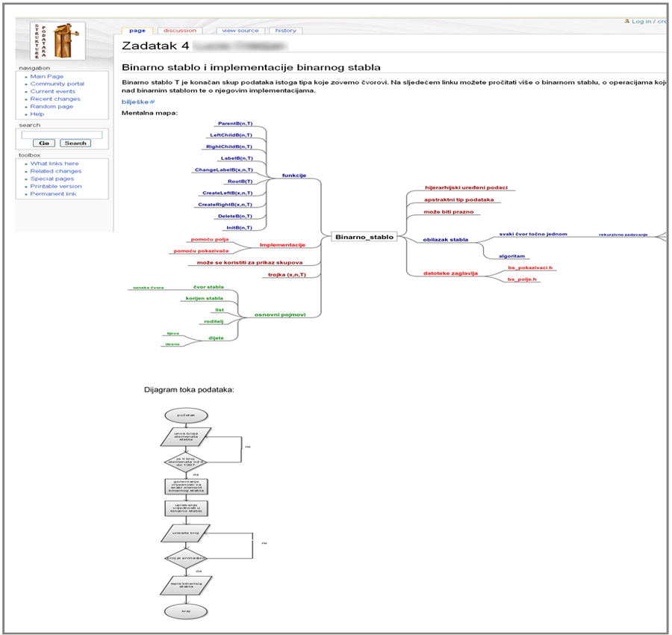Click the Strukture podataka wiki logo
The height and width of the screenshot is (635, 672).
[x=57, y=41]
